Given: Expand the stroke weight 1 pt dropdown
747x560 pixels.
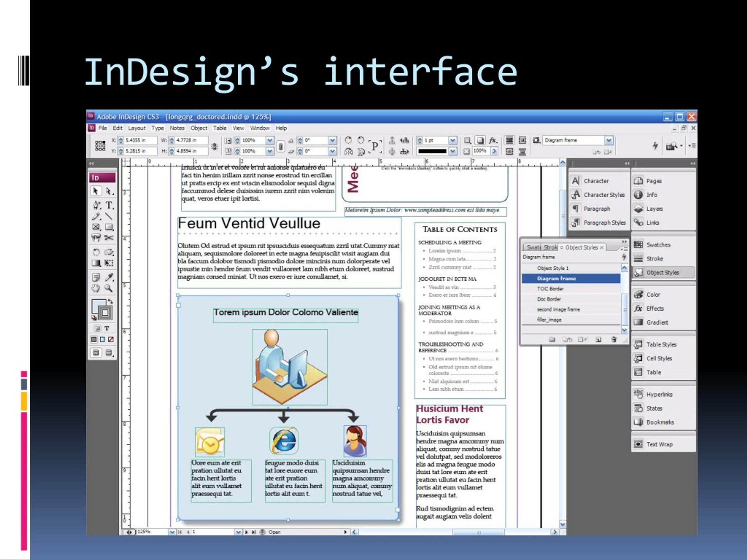Looking at the screenshot, I should pyautogui.click(x=453, y=140).
